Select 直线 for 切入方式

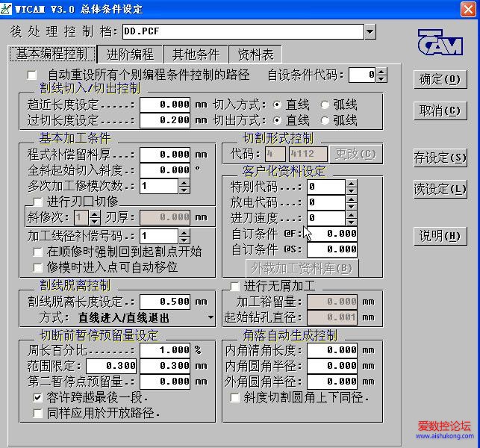point(277,105)
